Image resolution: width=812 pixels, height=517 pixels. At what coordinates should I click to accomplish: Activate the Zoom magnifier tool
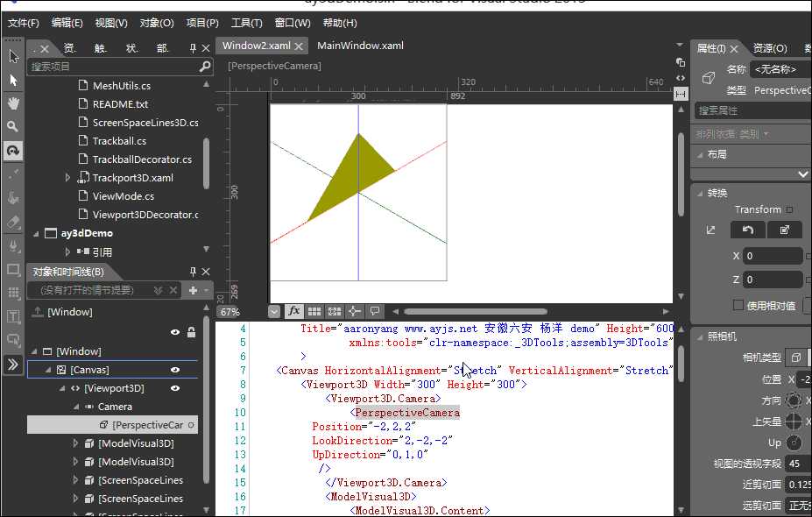pos(13,126)
